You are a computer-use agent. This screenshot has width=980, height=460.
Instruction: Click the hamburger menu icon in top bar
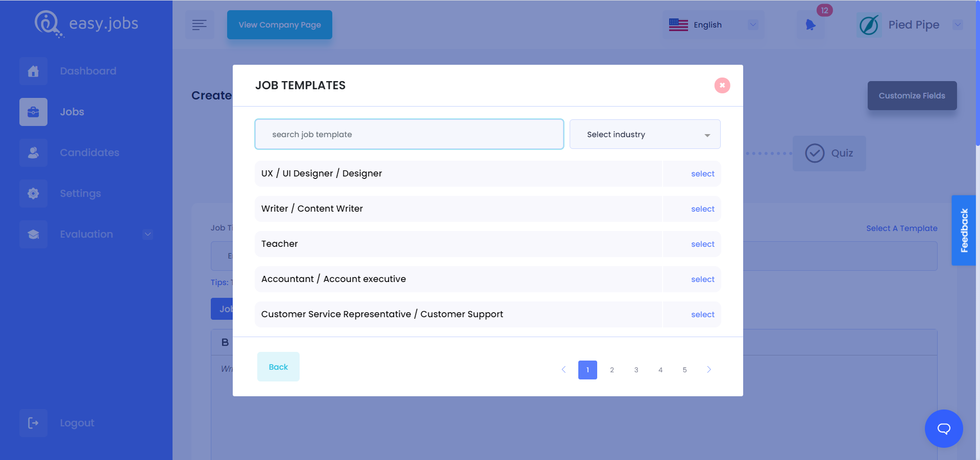[x=200, y=24]
